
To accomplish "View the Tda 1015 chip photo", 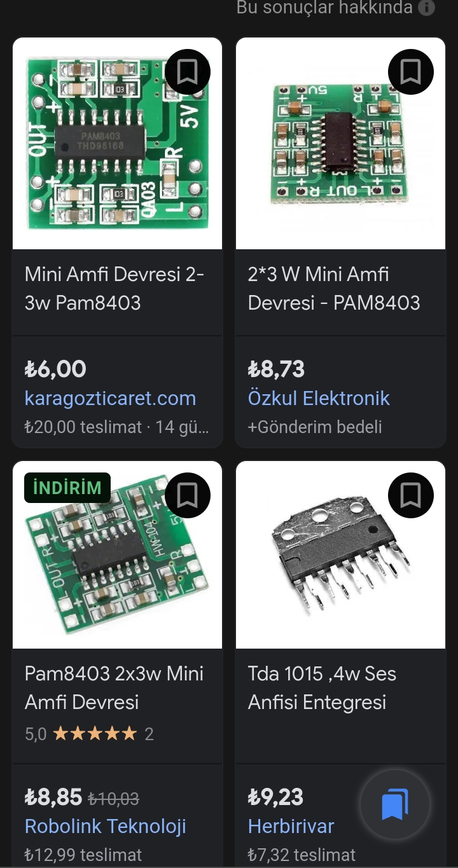I will 340,555.
